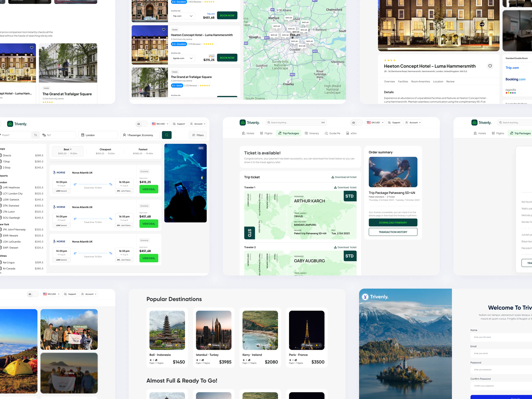Click the From? airport input field
This screenshot has height=399, width=532.
pyautogui.click(x=16, y=135)
